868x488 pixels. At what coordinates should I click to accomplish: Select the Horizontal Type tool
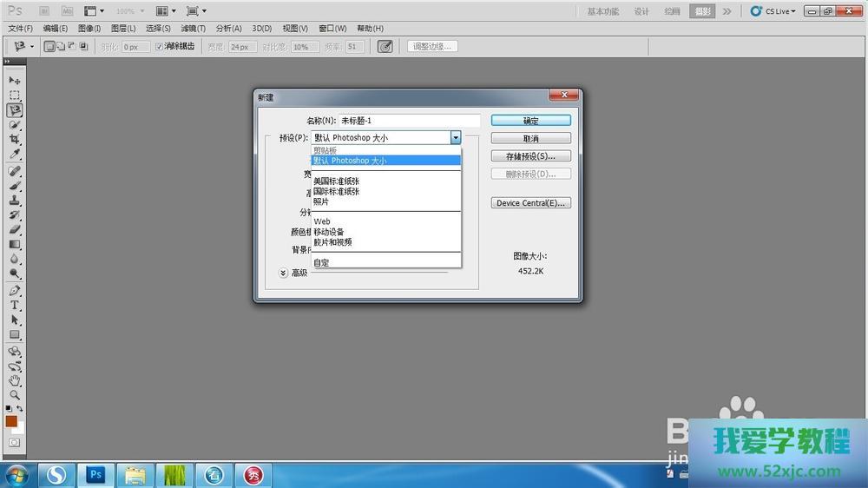tap(15, 306)
